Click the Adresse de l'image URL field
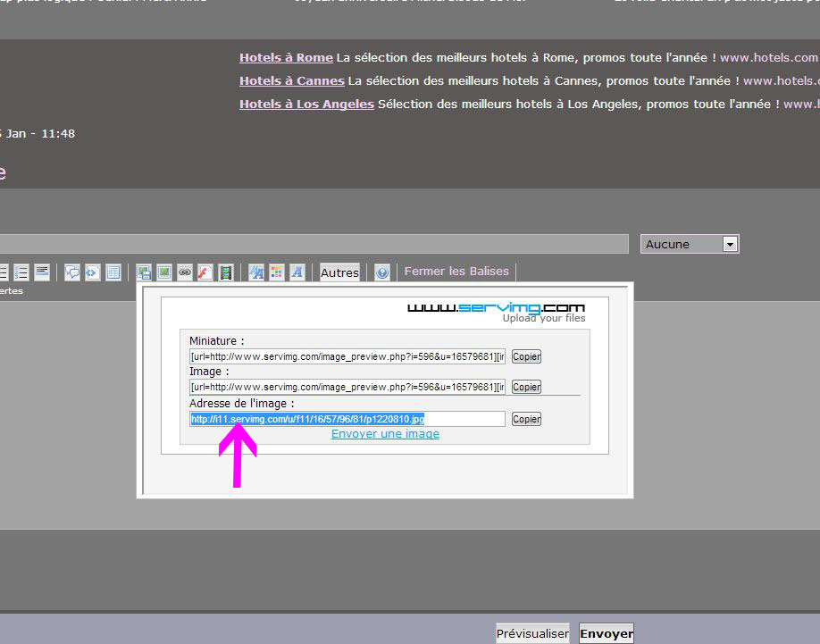The height and width of the screenshot is (644, 820). (x=347, y=419)
